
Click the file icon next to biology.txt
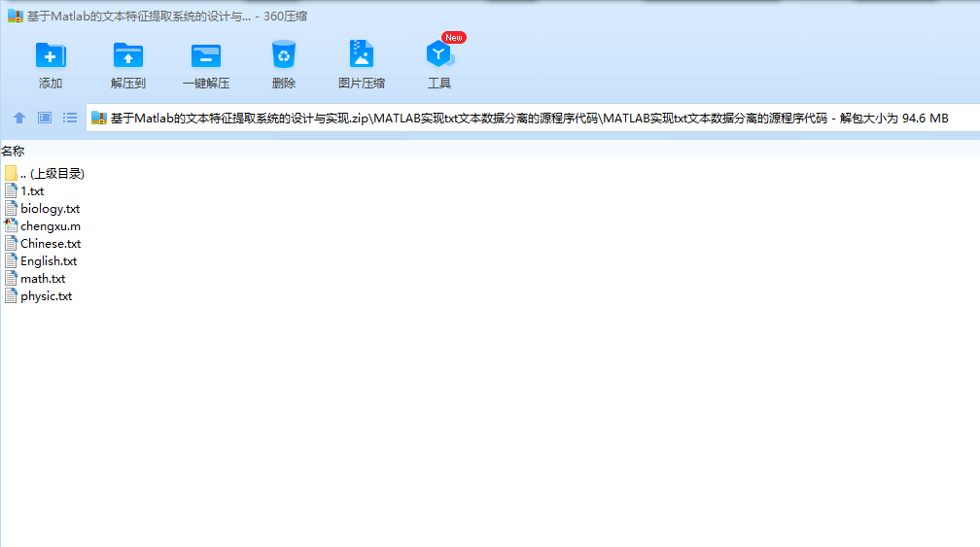click(x=11, y=209)
